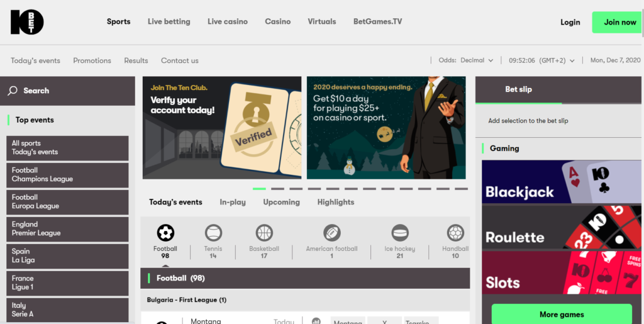Open stats icon for Montana match
The image size is (644, 324).
[x=316, y=321]
